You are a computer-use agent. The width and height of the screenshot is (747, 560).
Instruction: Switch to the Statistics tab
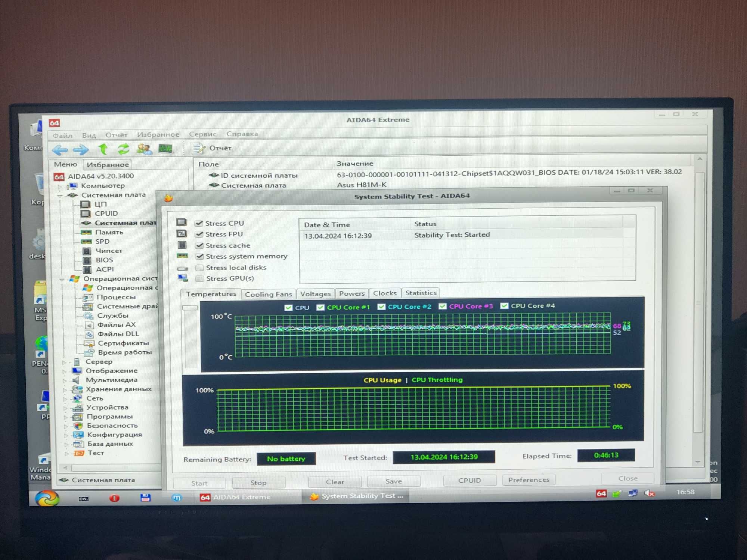point(421,293)
